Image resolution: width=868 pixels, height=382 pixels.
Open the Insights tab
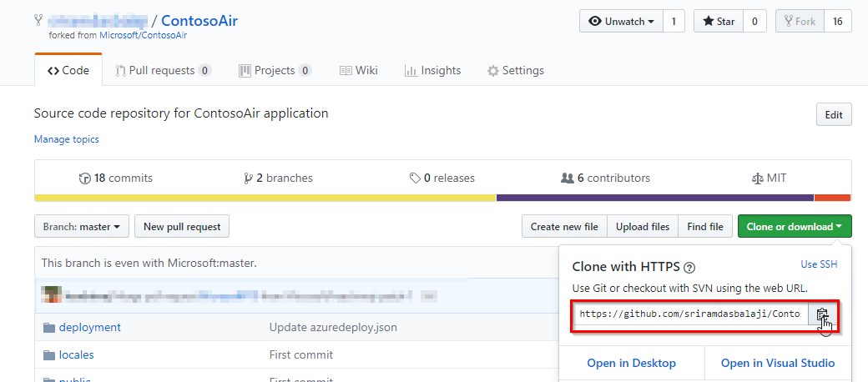[x=432, y=71]
